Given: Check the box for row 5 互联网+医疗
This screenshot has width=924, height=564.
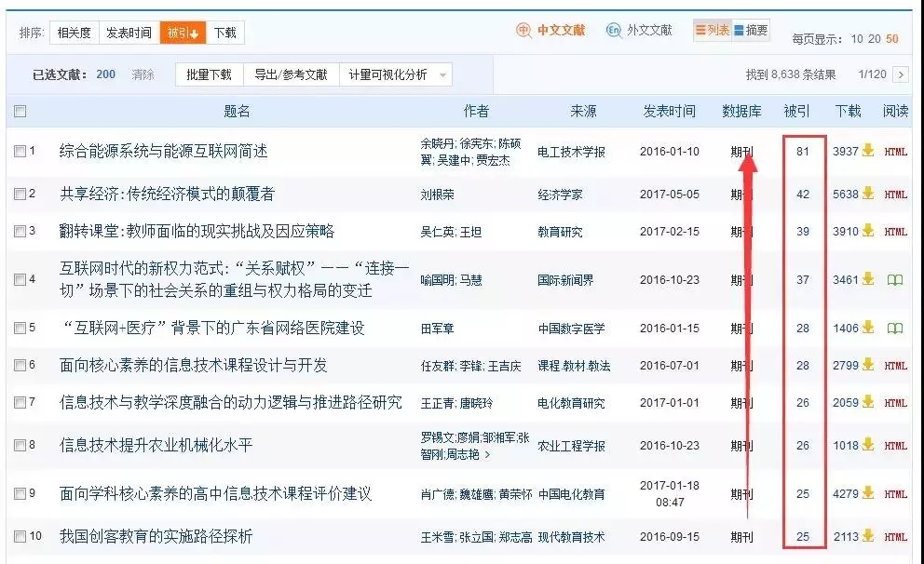Looking at the screenshot, I should pyautogui.click(x=20, y=328).
